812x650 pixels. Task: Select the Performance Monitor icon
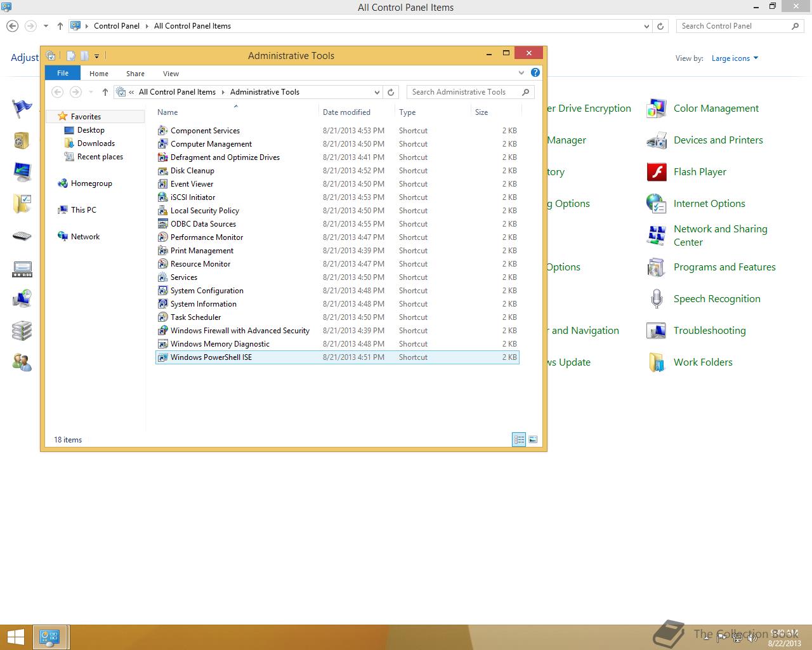(163, 237)
